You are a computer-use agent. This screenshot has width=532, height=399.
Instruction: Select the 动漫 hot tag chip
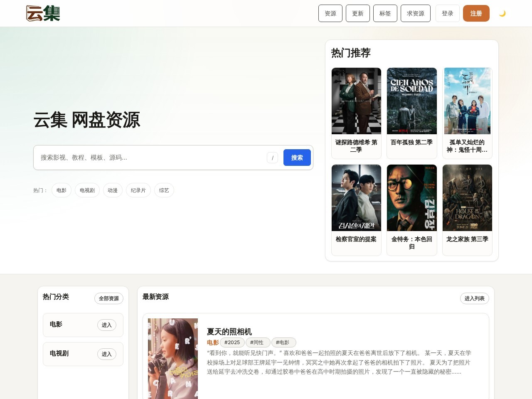point(113,190)
